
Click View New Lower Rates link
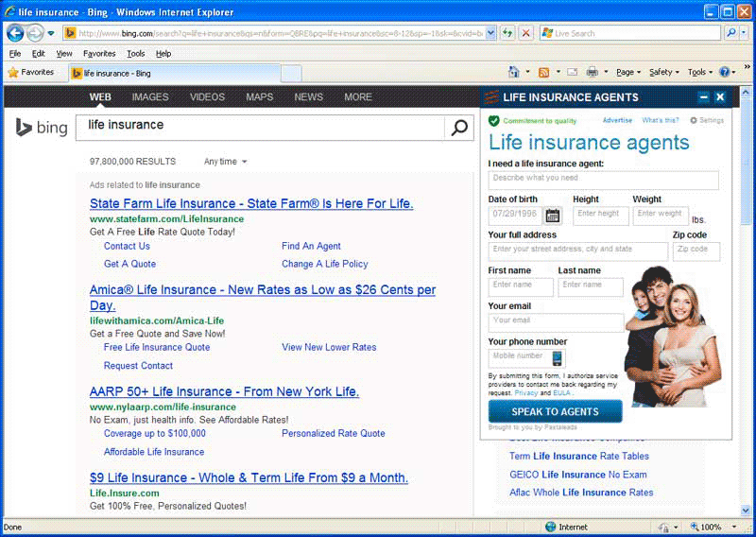pyautogui.click(x=329, y=347)
